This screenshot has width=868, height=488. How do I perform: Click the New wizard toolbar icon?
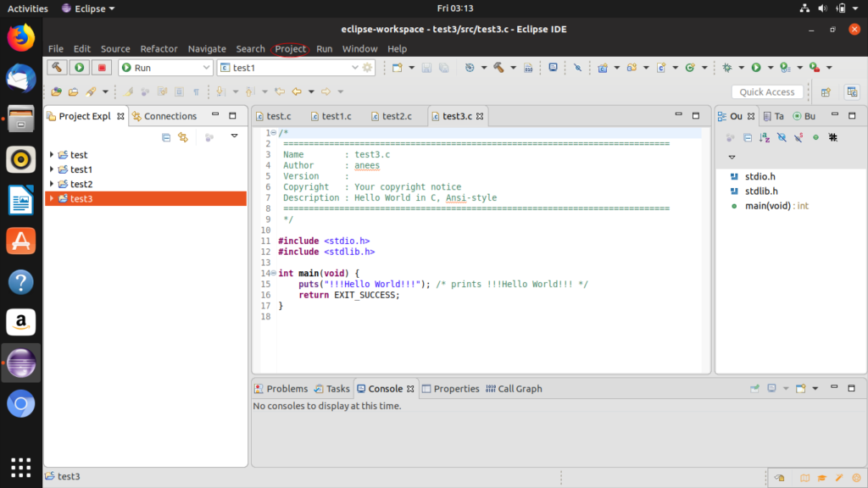398,68
